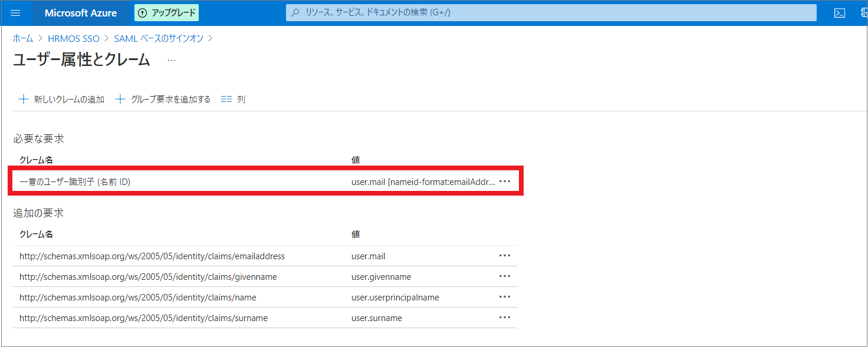The image size is (868, 347).
Task: Open ellipsis menu for claims/name row
Action: 505,297
